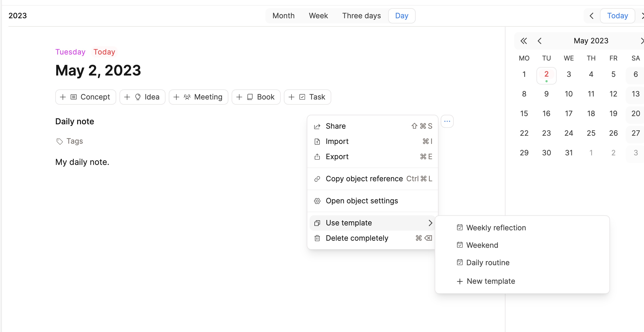
Task: Click the Share icon in context menu
Action: pyautogui.click(x=317, y=126)
